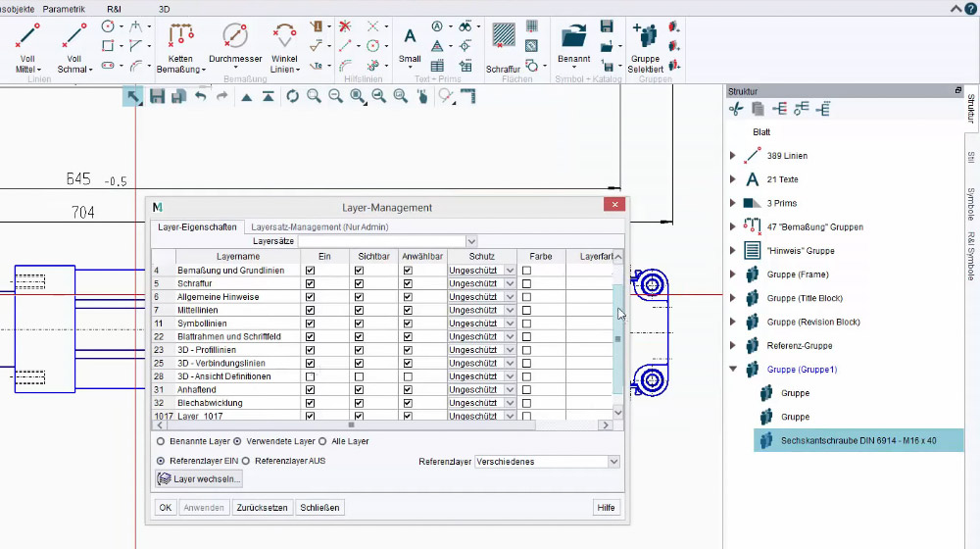
Task: Select the Alle Layer radio button
Action: tap(322, 441)
